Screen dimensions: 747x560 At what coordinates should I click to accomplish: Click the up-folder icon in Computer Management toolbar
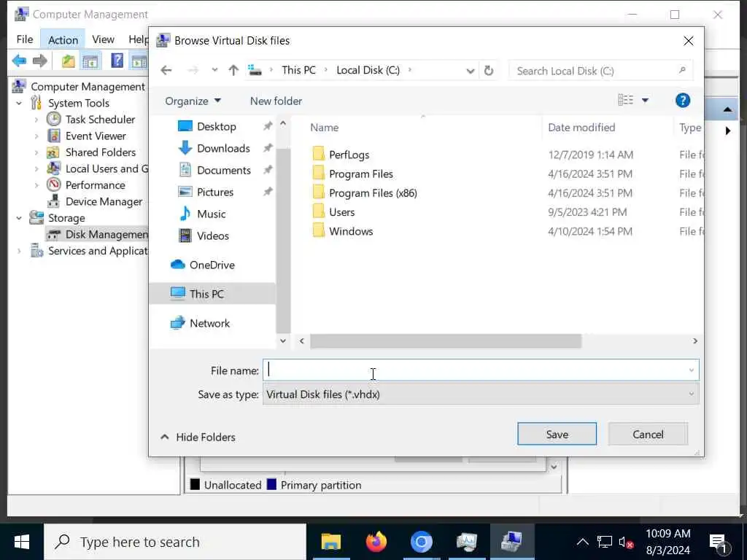tap(68, 61)
